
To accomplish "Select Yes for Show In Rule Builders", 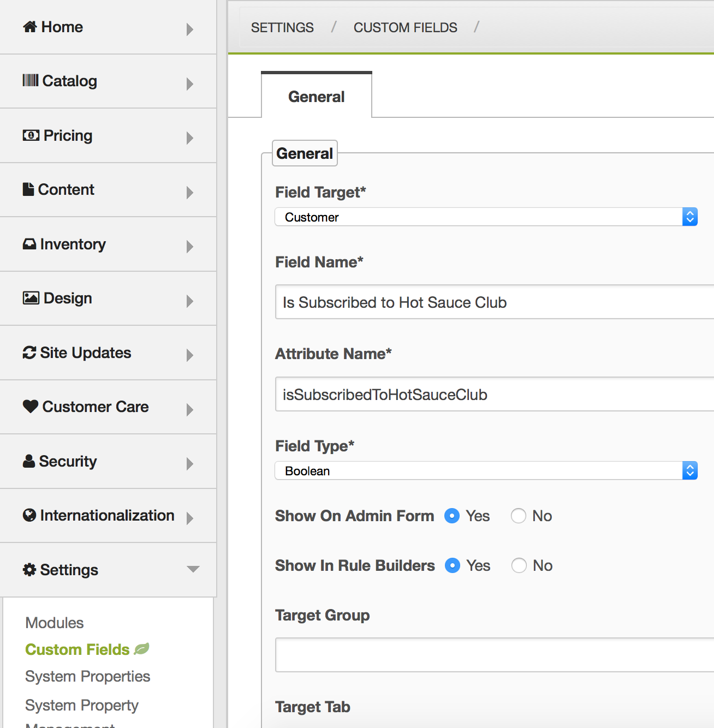I will 453,565.
